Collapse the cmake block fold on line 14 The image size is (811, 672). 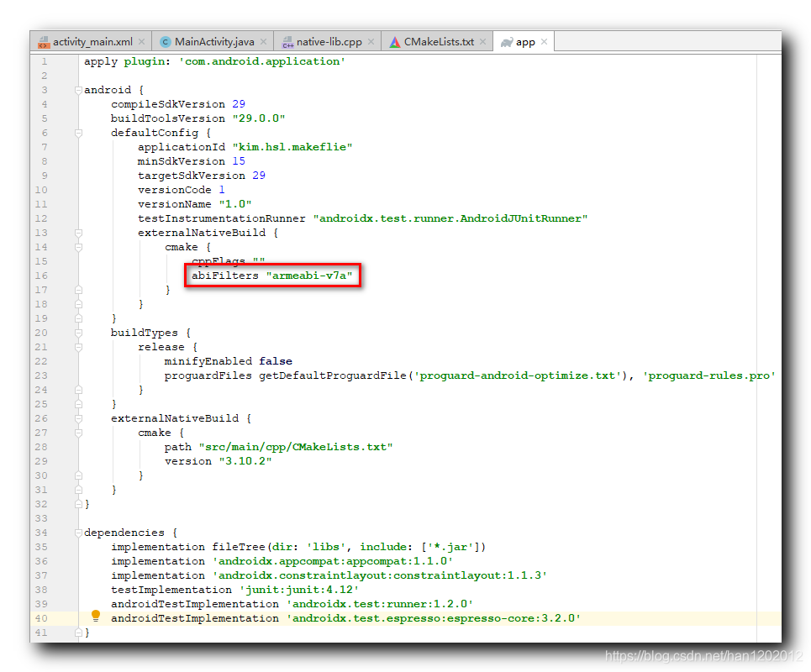click(79, 247)
